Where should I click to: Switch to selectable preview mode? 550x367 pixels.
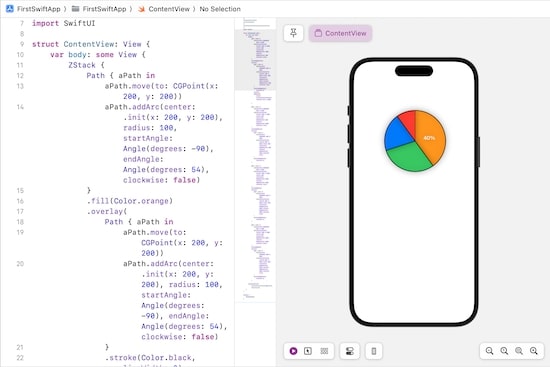(308, 351)
